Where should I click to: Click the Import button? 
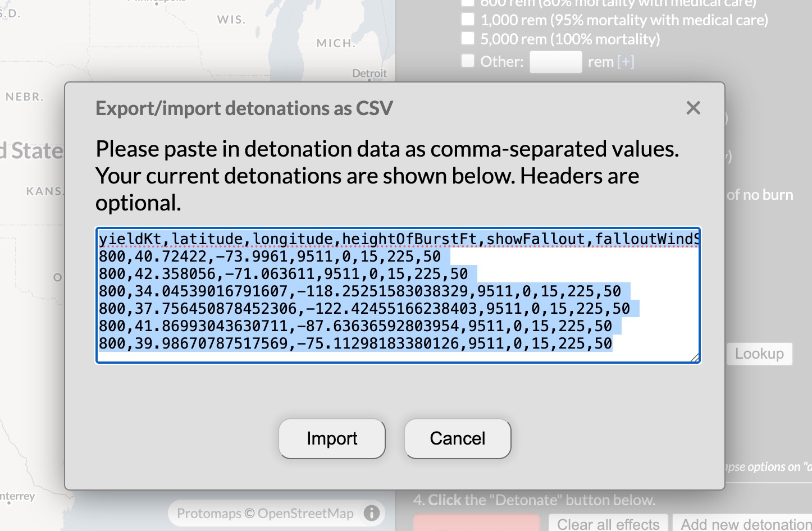click(331, 438)
